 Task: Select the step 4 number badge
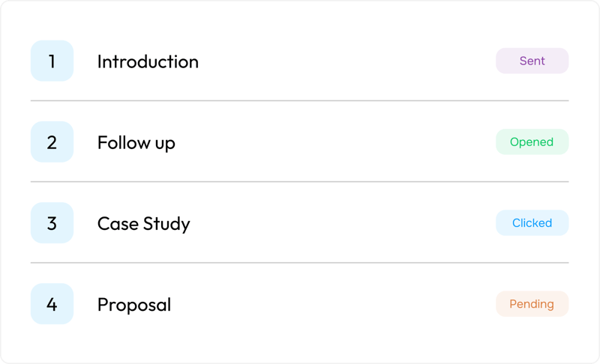point(52,304)
